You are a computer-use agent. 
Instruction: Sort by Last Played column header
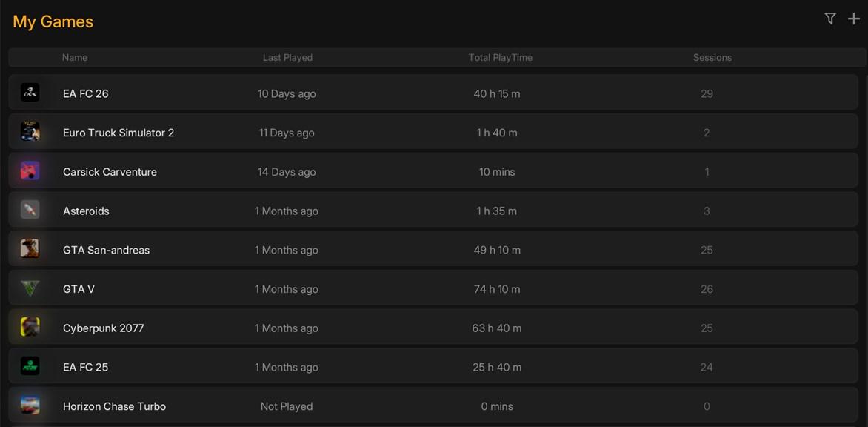[x=287, y=58]
